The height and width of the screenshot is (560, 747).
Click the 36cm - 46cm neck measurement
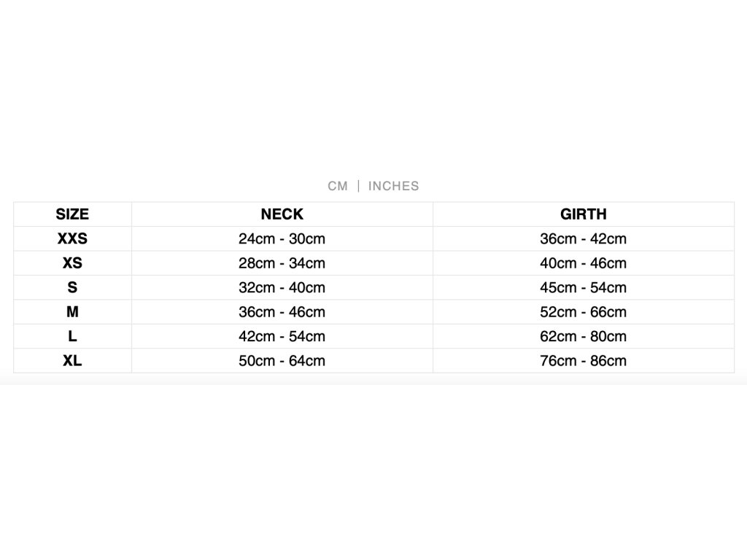(282, 312)
